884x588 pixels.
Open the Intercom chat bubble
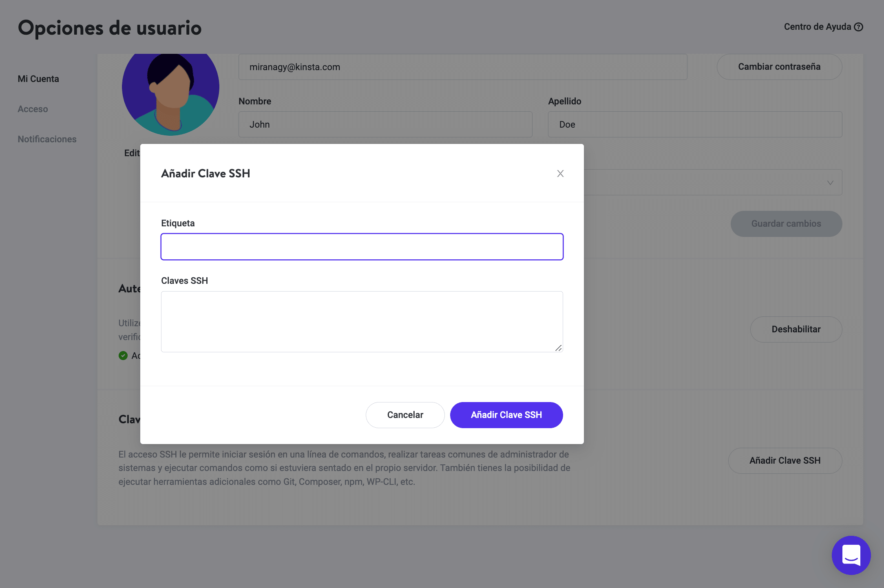pos(851,555)
